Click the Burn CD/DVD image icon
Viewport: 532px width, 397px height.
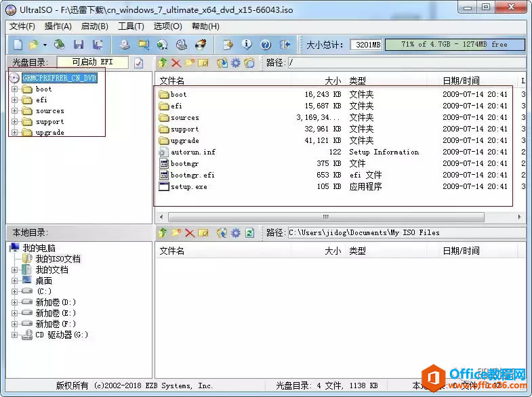(x=201, y=45)
